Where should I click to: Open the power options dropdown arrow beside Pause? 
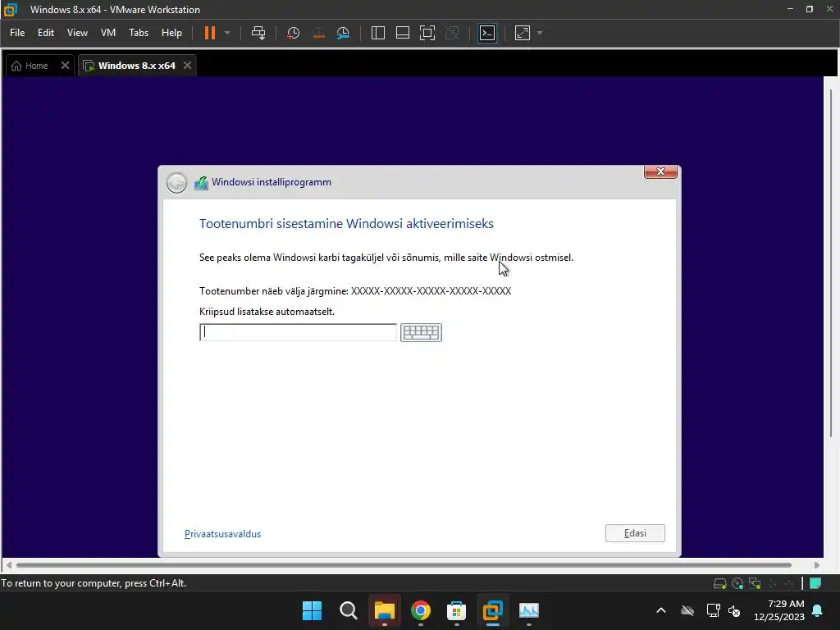tap(227, 33)
